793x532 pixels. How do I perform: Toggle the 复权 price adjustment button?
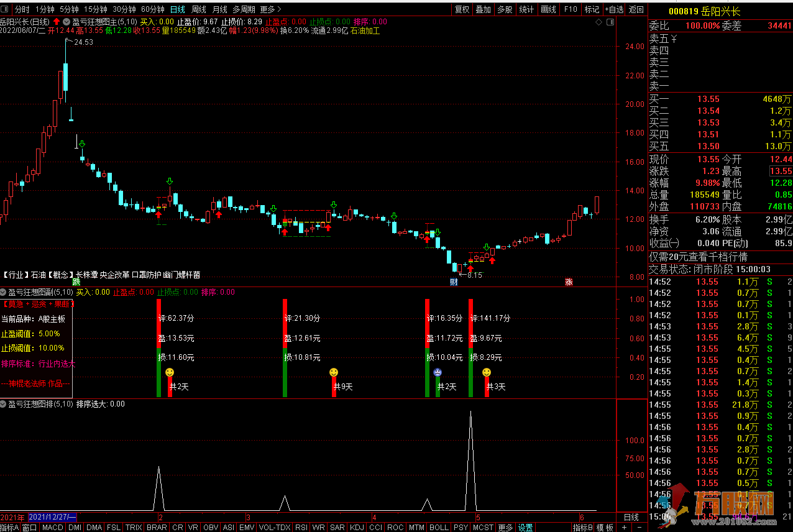[462, 9]
